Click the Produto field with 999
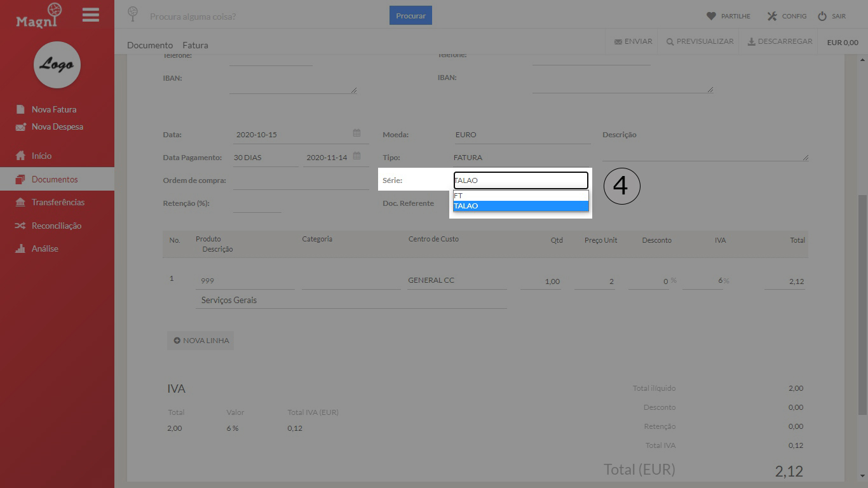Image resolution: width=868 pixels, height=488 pixels. point(245,280)
